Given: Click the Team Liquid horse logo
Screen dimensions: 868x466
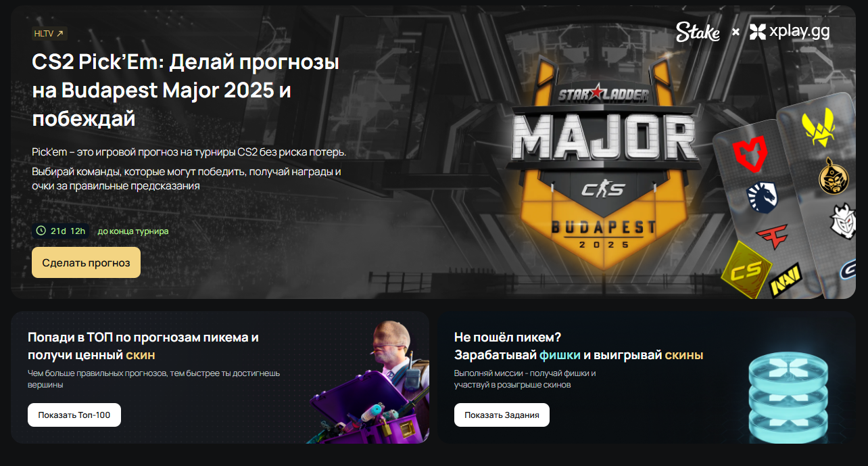Looking at the screenshot, I should (x=762, y=195).
